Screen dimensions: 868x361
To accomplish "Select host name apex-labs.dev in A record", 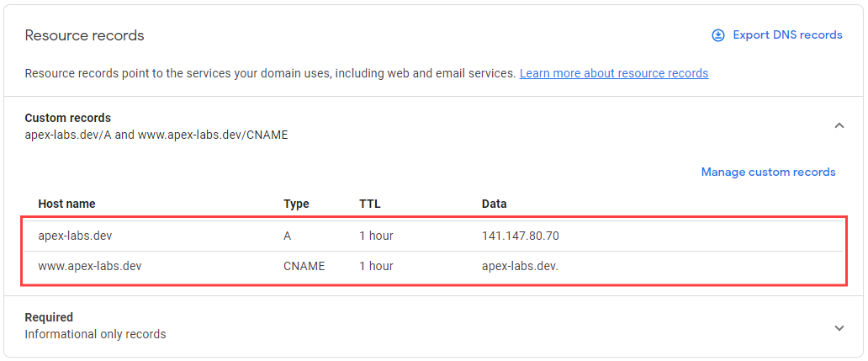I will [76, 236].
